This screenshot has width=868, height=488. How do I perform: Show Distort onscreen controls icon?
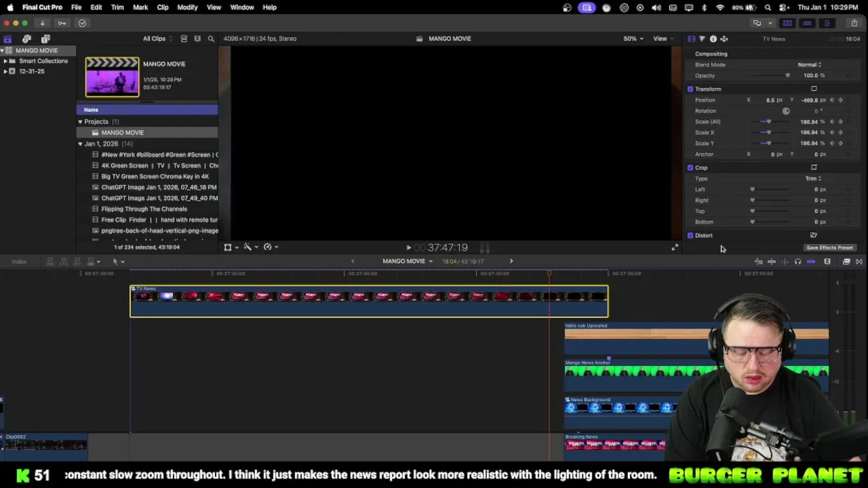tap(814, 235)
